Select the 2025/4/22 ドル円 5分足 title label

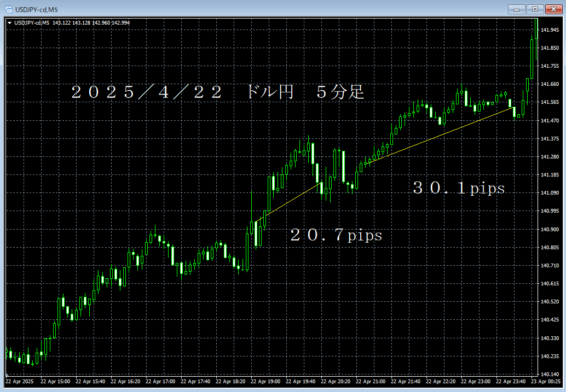(218, 92)
